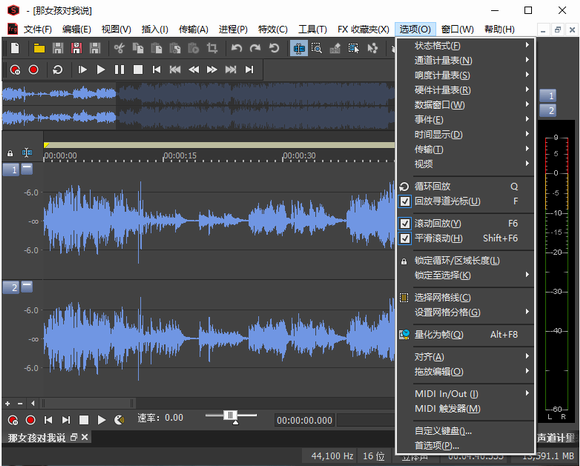The image size is (580, 466).
Task: Click the record button in transport bar
Action: click(x=34, y=70)
